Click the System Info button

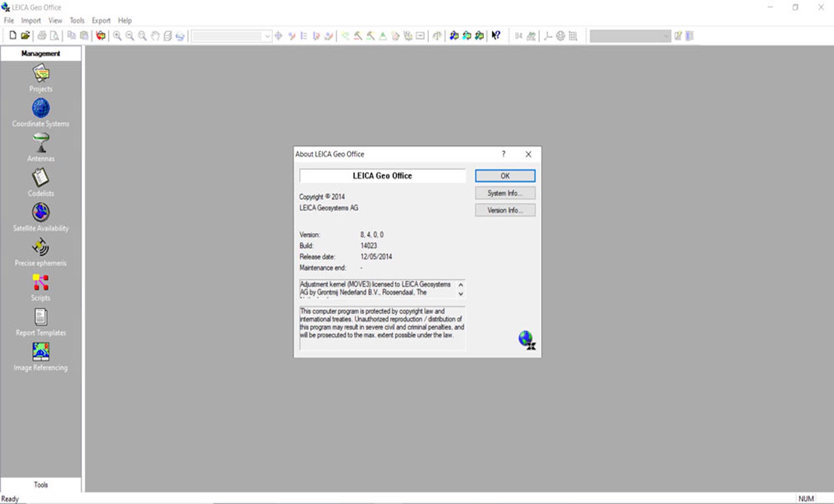click(x=505, y=193)
